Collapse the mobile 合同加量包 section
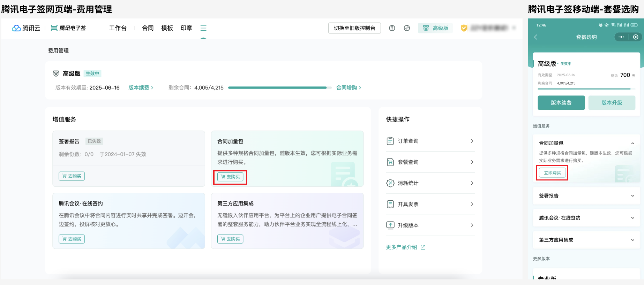 coord(632,143)
